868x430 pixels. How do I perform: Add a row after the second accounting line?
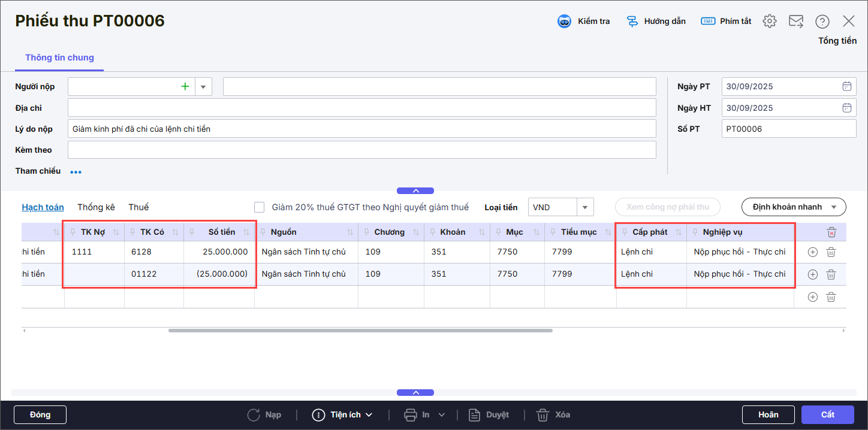(812, 274)
